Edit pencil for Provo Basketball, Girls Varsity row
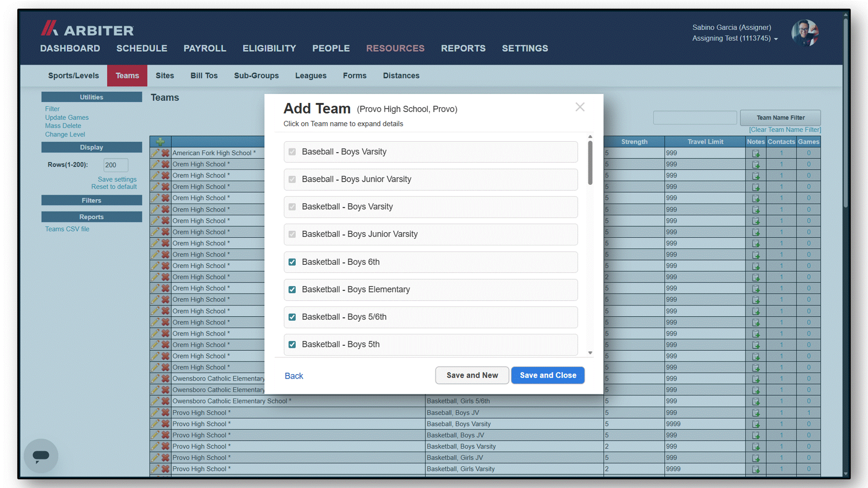868x488 pixels. 155,469
